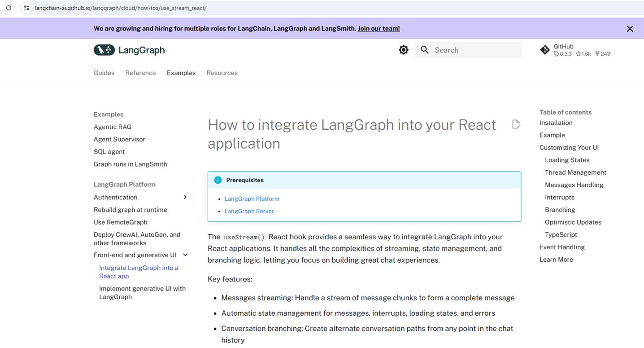Click the Table of contents heading

[565, 112]
